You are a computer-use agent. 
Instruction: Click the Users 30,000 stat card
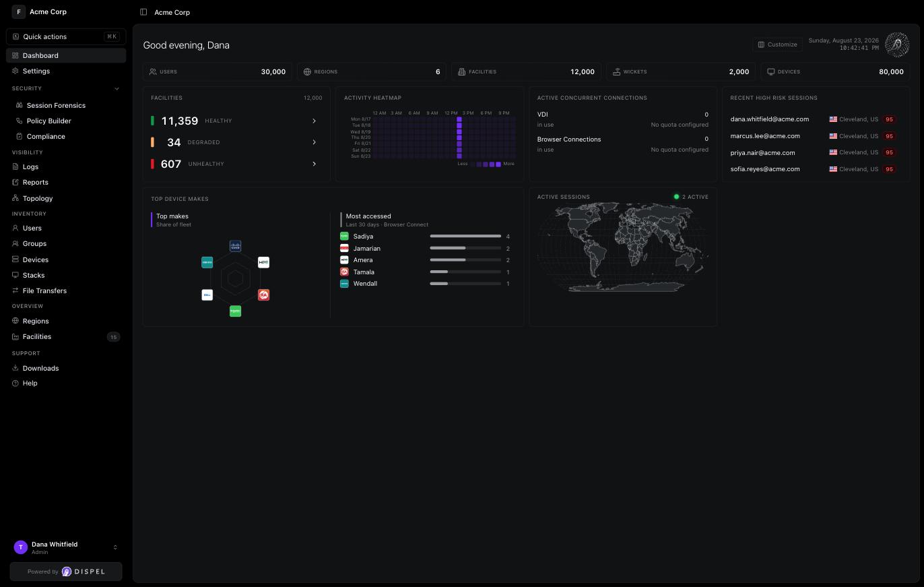[x=217, y=71]
